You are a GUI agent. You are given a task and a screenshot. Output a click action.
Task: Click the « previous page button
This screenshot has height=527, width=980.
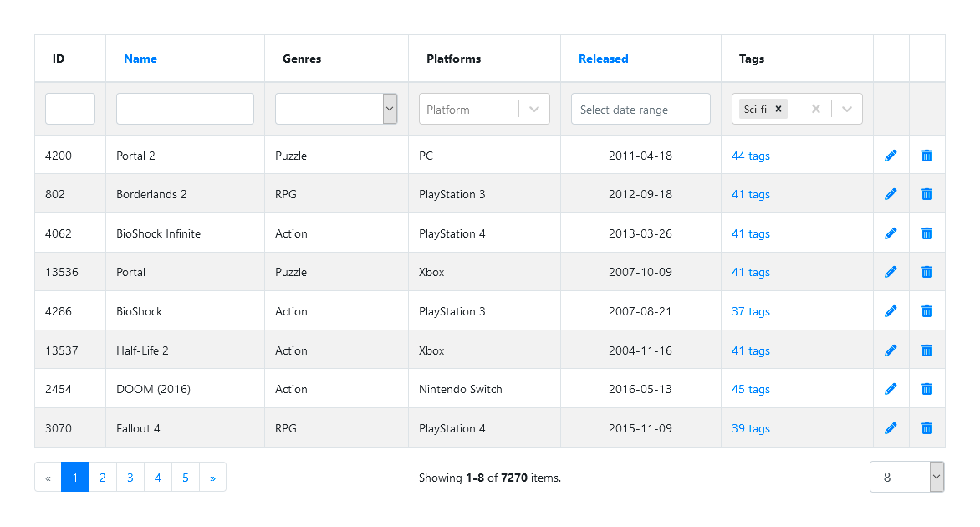(48, 477)
